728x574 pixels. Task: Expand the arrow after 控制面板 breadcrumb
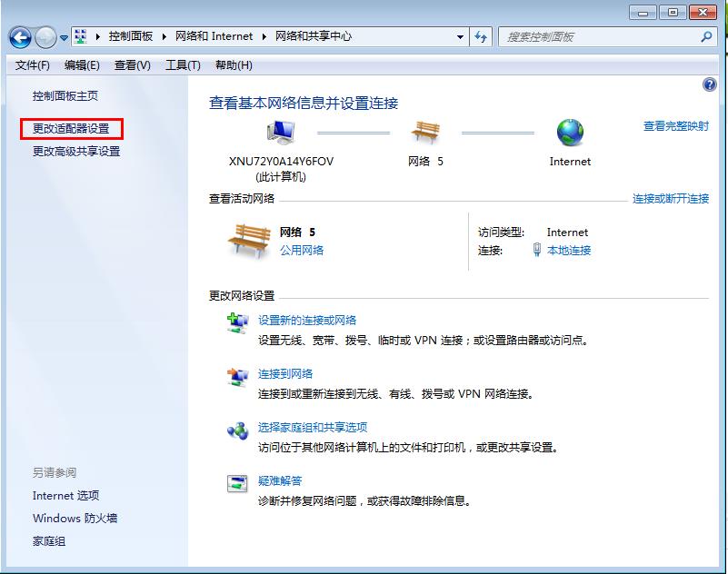(x=165, y=36)
